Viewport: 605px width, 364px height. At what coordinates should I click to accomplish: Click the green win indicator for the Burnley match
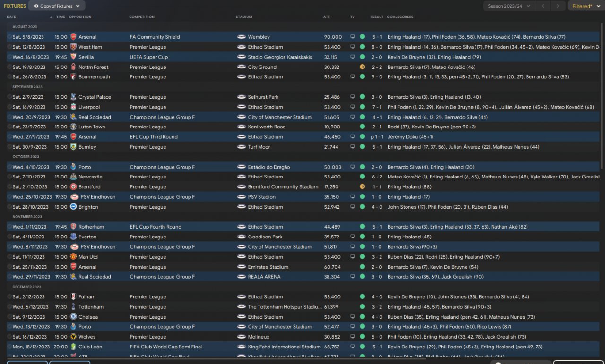pyautogui.click(x=363, y=147)
